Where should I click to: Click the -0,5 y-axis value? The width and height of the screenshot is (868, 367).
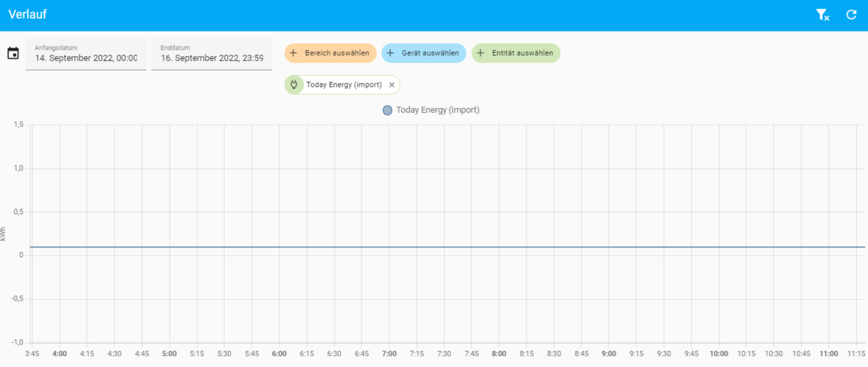click(17, 299)
